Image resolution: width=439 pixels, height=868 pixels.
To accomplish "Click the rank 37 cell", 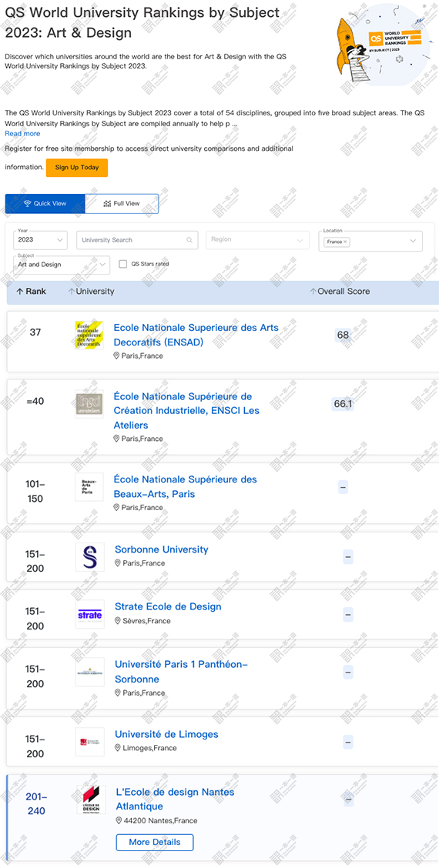I will point(35,332).
